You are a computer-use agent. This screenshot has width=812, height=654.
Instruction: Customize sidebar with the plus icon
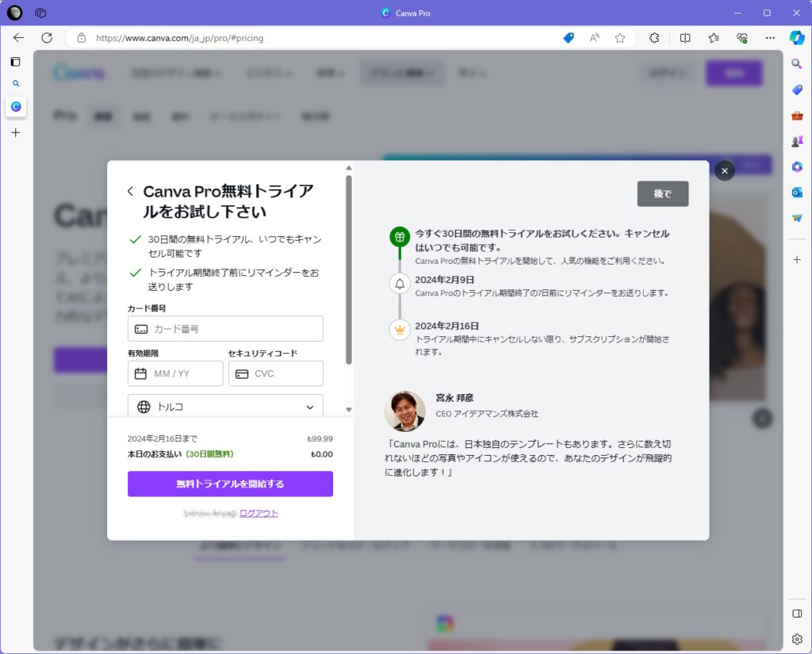(797, 259)
